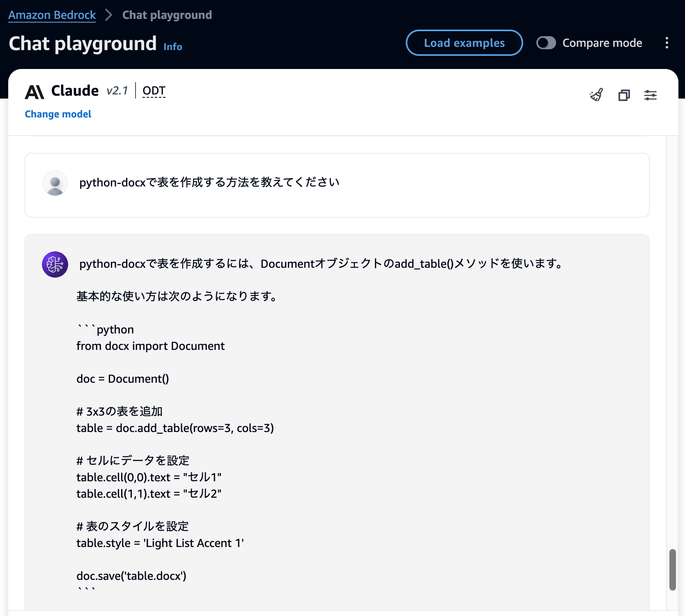Click the copy panel icon
The height and width of the screenshot is (616, 685).
click(x=624, y=95)
